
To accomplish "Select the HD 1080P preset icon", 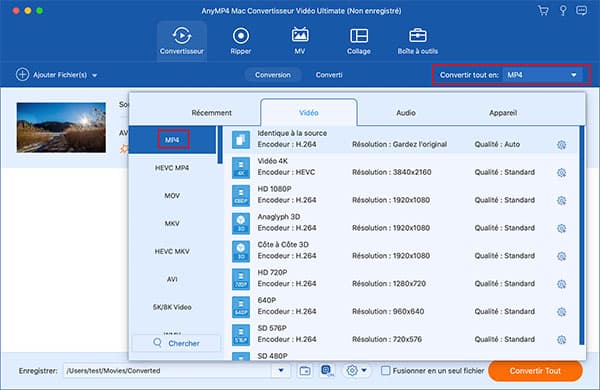I will click(x=241, y=196).
